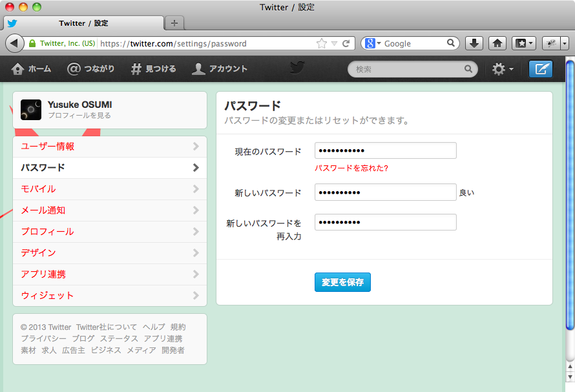Open 見つける in Twitter navigation
This screenshot has width=575, height=392.
(154, 68)
